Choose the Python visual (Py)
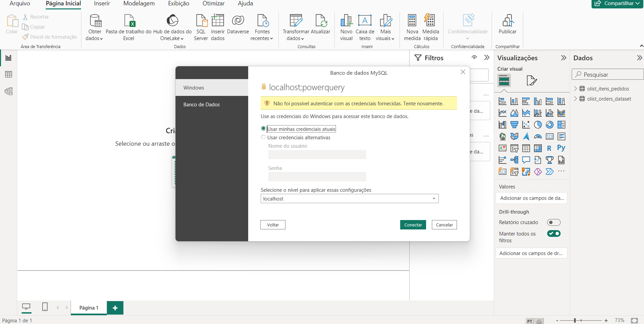Image resolution: width=644 pixels, height=324 pixels. (x=561, y=148)
